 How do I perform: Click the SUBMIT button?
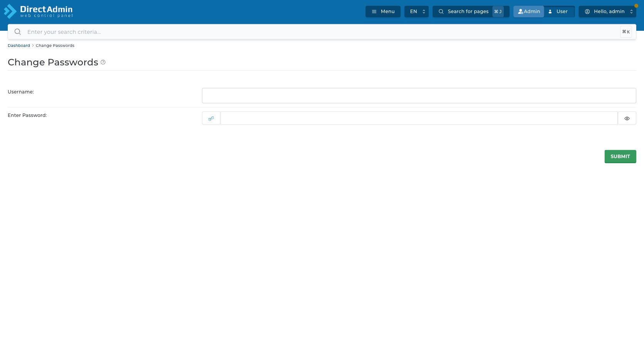pos(620,157)
